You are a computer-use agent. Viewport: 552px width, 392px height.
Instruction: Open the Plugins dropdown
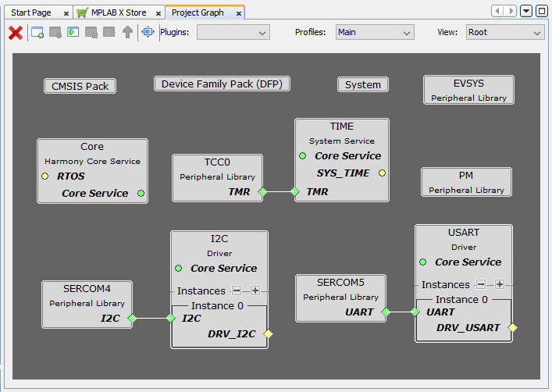233,32
